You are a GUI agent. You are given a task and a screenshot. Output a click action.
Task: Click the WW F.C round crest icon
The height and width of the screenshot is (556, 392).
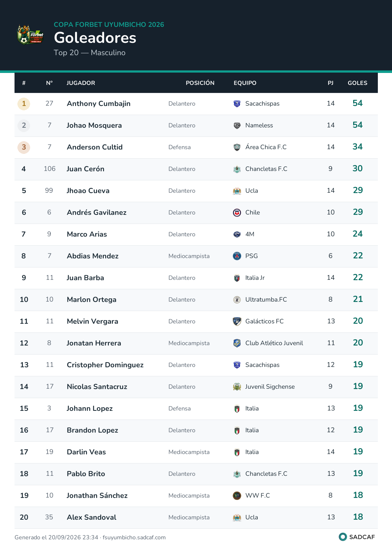pyautogui.click(x=237, y=496)
